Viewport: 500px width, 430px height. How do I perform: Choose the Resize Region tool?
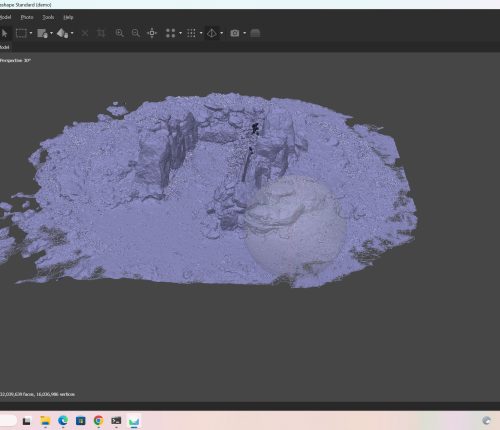[x=42, y=33]
